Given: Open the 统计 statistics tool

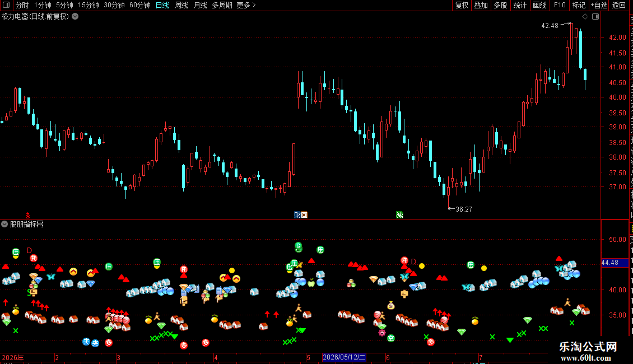Looking at the screenshot, I should tap(519, 5).
